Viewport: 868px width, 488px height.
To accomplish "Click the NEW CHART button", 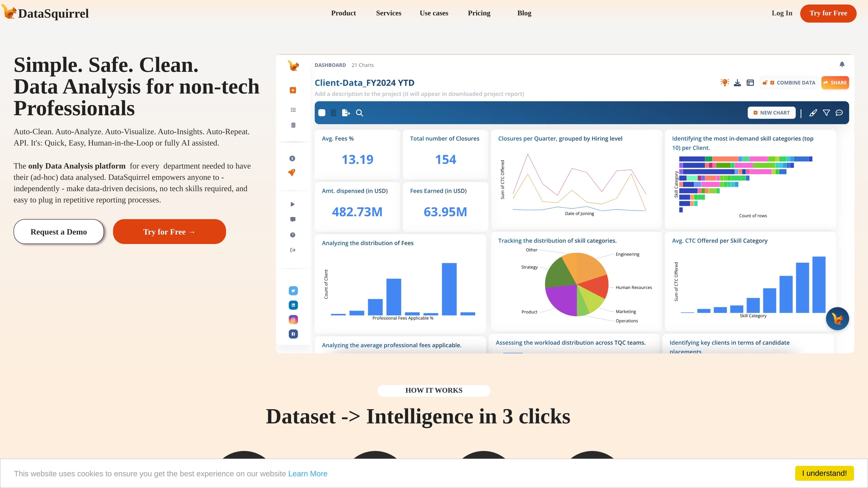I will (772, 113).
